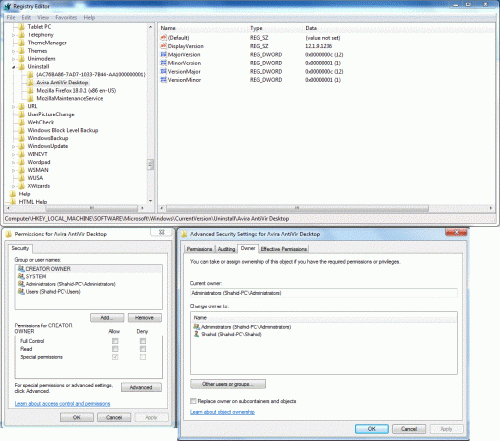Viewport: 500px width, 441px height.
Task: Click the MinorVersion DWORD value icon
Action: [x=163, y=63]
